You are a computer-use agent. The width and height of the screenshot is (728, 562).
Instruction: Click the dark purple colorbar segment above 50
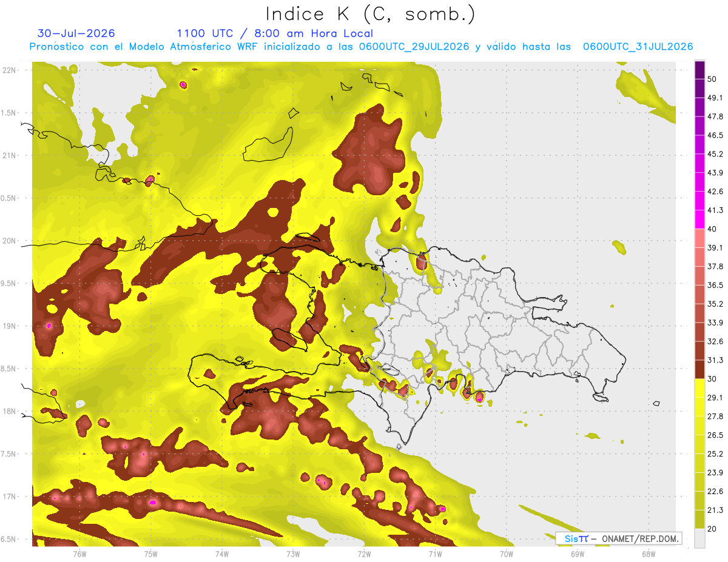[x=699, y=70]
